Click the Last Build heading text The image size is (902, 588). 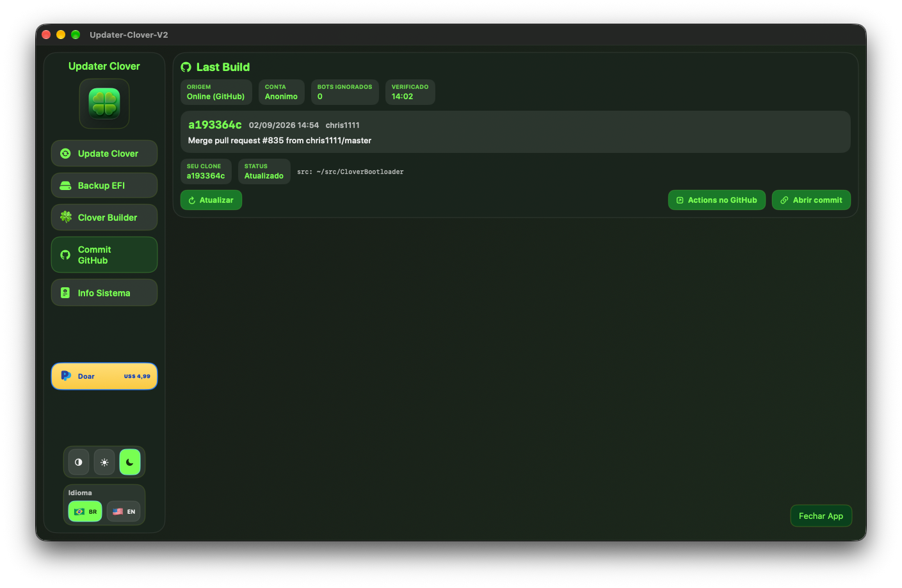click(223, 67)
